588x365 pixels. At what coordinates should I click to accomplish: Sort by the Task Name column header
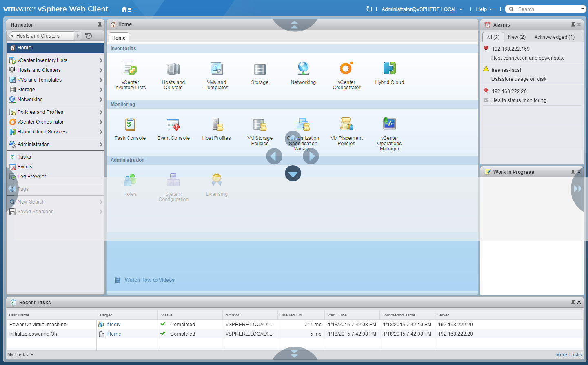point(51,315)
